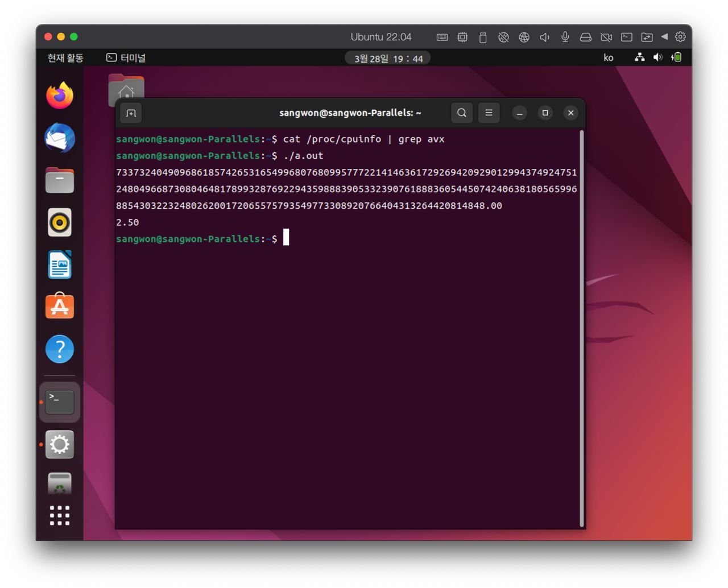Screen dimensions: 728x588
Task: Click the terminal title sangwon@sangwon-Parallels: ~
Action: (350, 113)
